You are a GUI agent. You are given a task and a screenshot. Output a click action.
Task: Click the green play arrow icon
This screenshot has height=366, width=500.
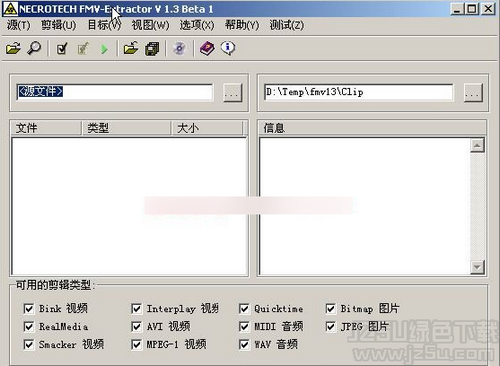click(x=104, y=49)
